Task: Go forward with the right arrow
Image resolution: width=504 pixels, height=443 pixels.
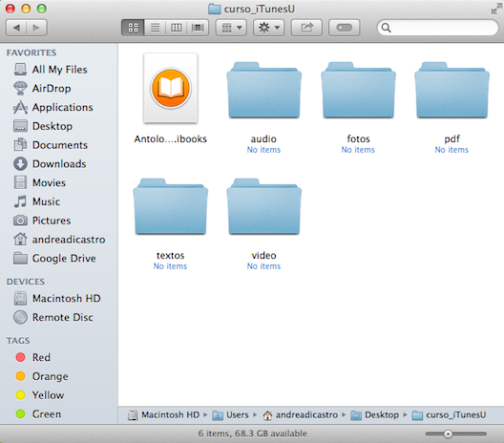Action: coord(36,28)
